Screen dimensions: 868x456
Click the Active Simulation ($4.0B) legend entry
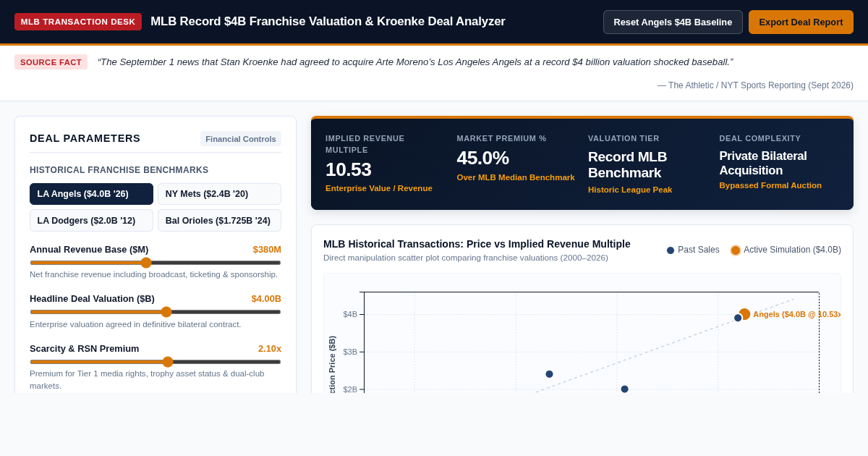[786, 250]
